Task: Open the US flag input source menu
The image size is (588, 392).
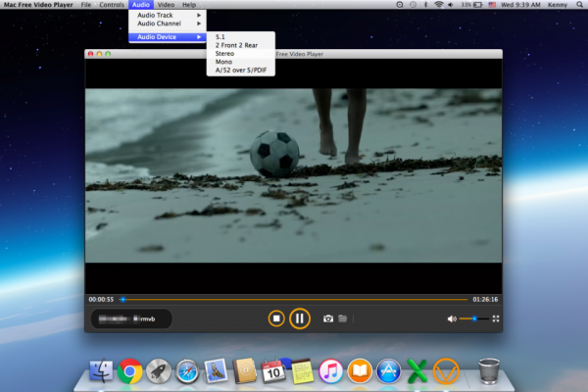Action: pos(492,5)
